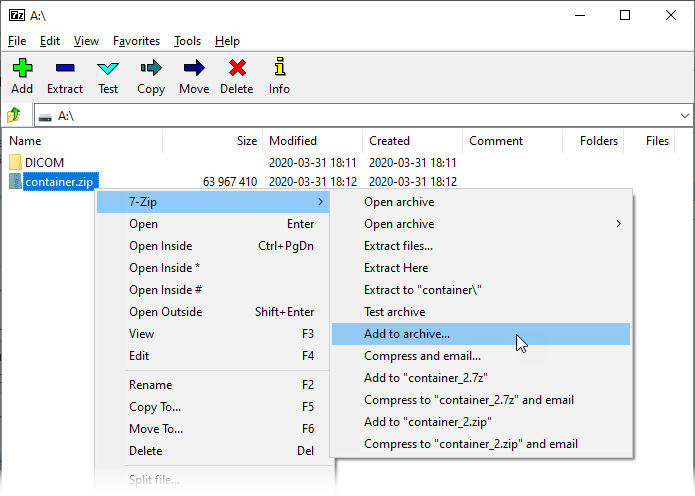The image size is (695, 496).
Task: Click the DICOM folder icon
Action: tap(15, 162)
